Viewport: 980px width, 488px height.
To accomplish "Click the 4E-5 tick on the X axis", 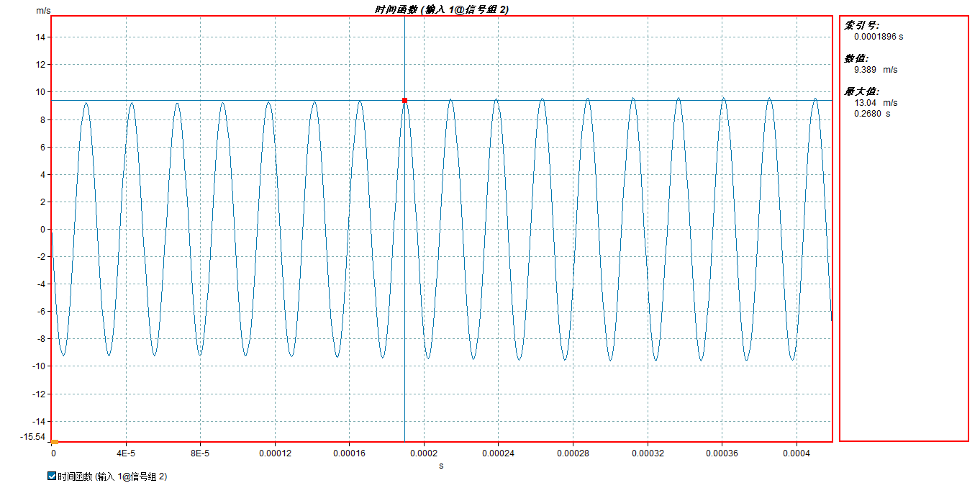I will point(126,453).
